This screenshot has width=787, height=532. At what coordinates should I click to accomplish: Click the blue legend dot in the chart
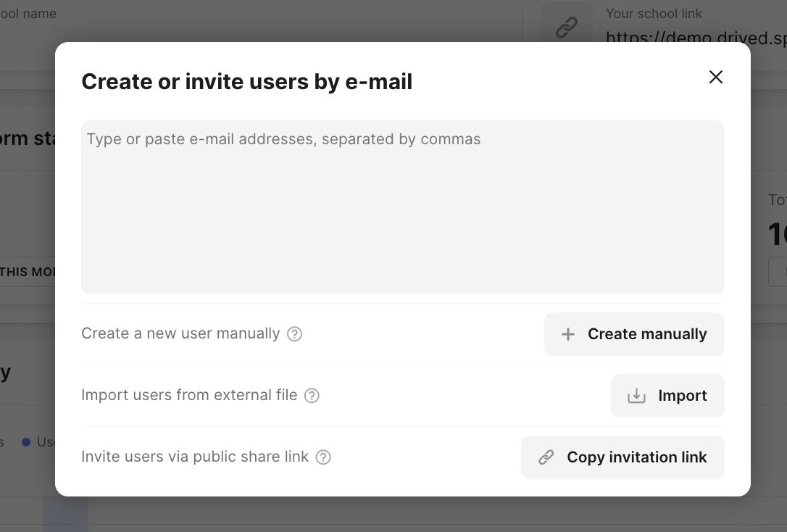point(26,441)
